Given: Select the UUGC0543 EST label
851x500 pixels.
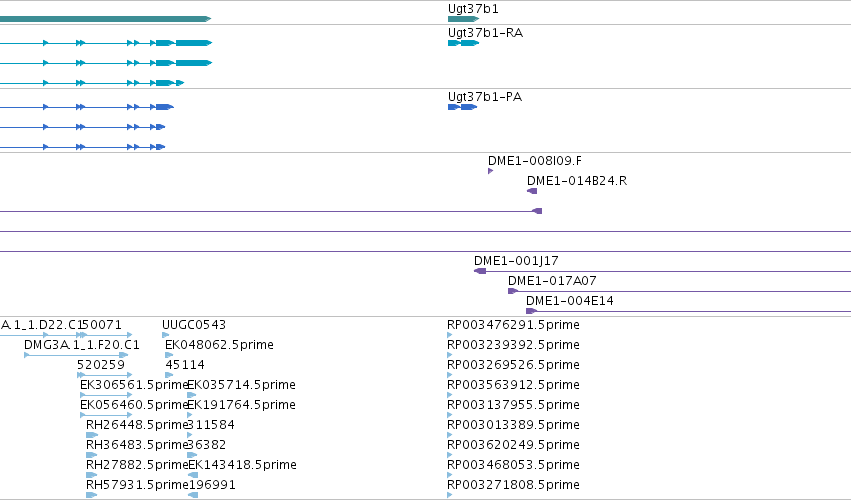Looking at the screenshot, I should (x=194, y=325).
